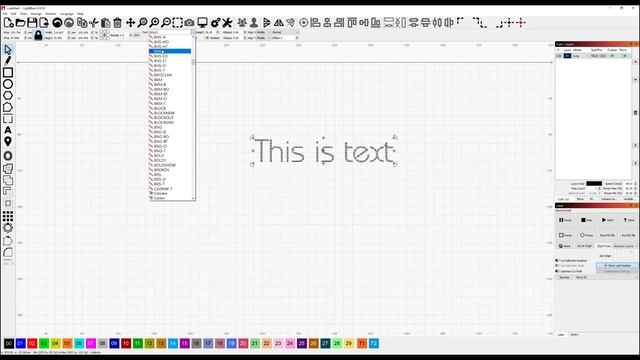
Task: Choose BROKEN font from list
Action: [170, 170]
